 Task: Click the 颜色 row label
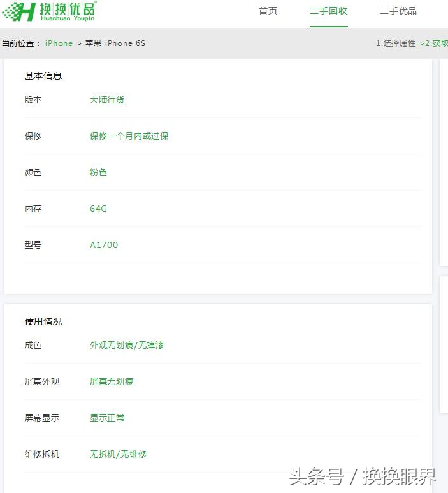click(x=33, y=172)
